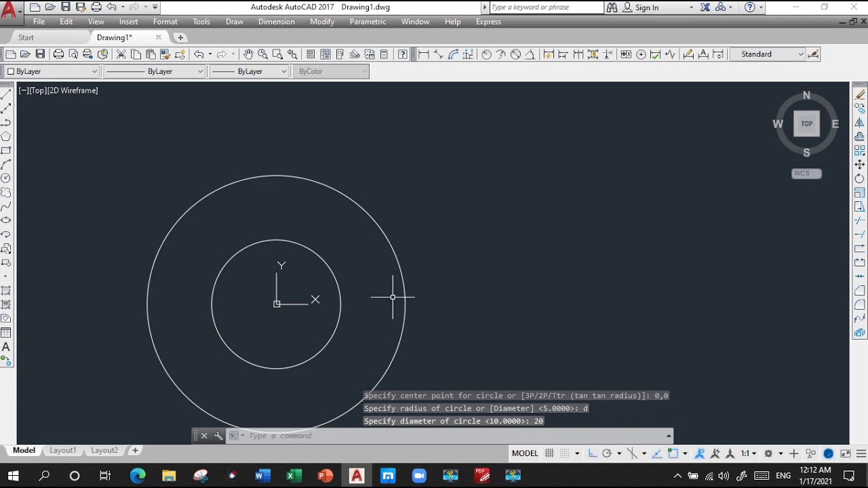Image resolution: width=868 pixels, height=488 pixels.
Task: Switch to the Layout1 tab
Action: coord(62,450)
